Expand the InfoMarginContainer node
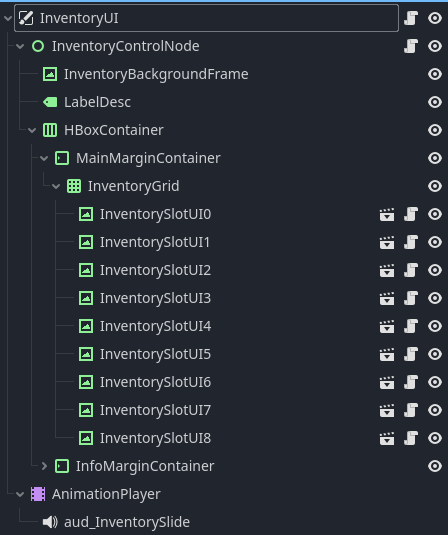 click(44, 466)
